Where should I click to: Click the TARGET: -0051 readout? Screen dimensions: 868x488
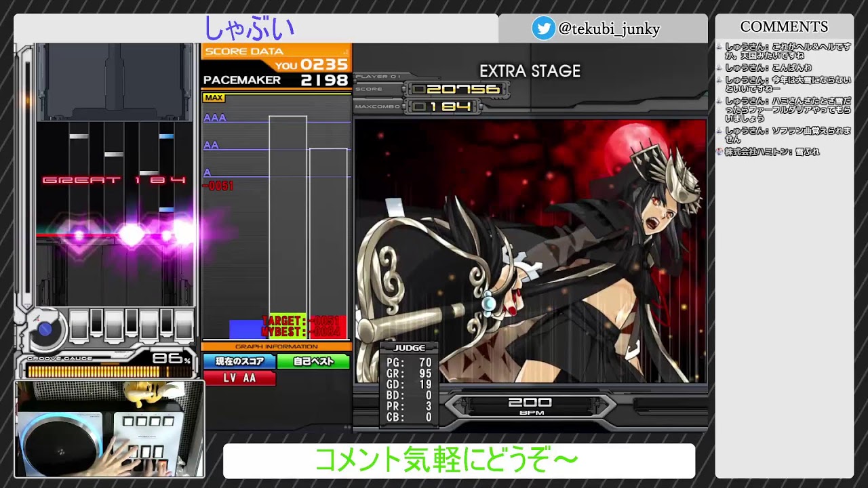pyautogui.click(x=300, y=321)
